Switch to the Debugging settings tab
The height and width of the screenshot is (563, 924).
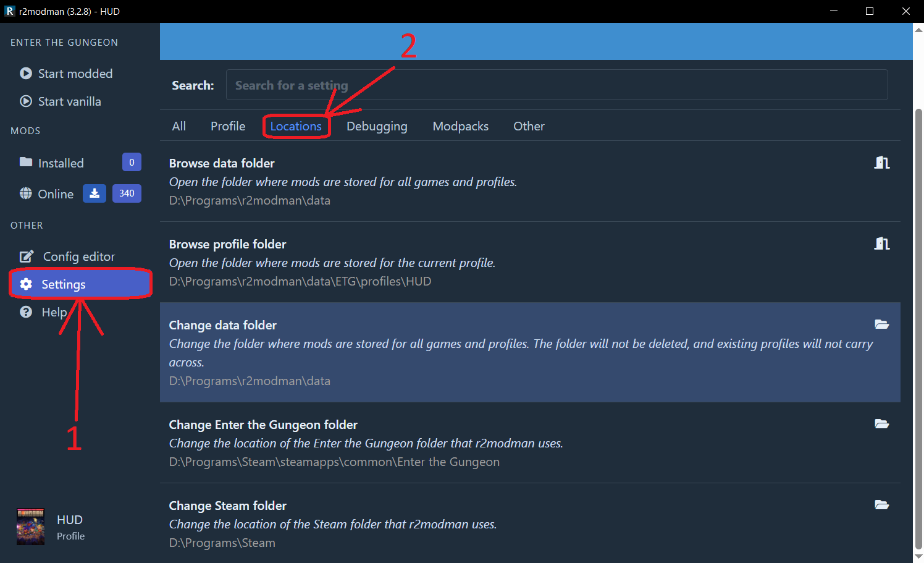coord(377,126)
